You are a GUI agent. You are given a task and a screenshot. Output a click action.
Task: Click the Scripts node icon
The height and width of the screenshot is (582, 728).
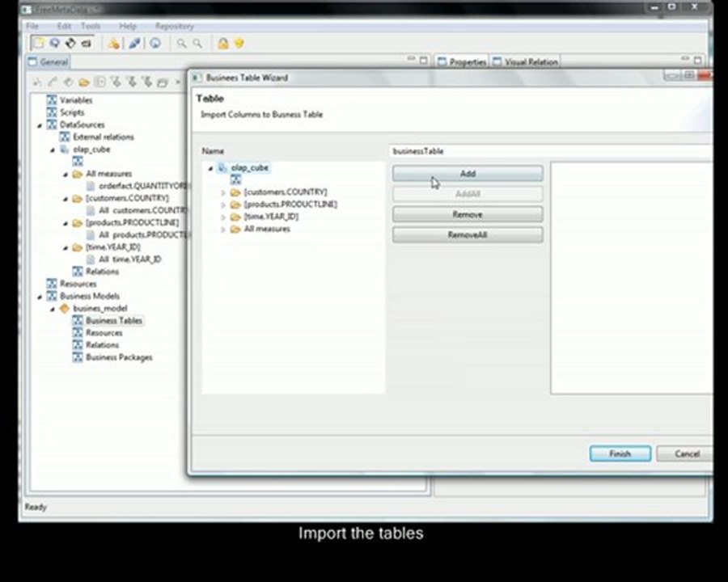click(52, 112)
